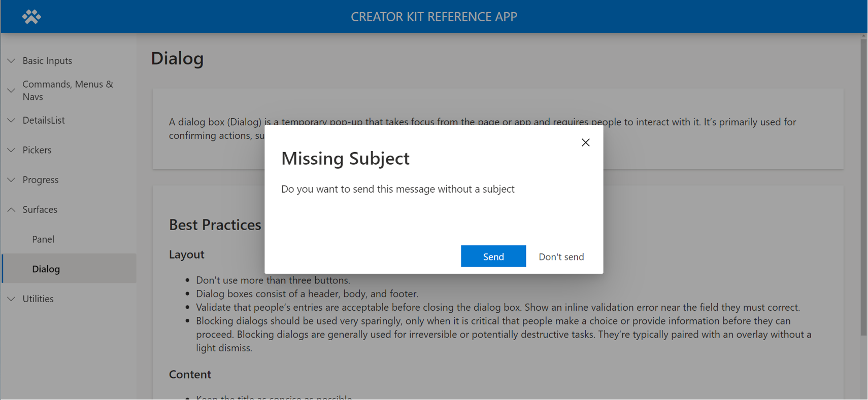Select the Commands, Menus & Navs label

coord(68,90)
